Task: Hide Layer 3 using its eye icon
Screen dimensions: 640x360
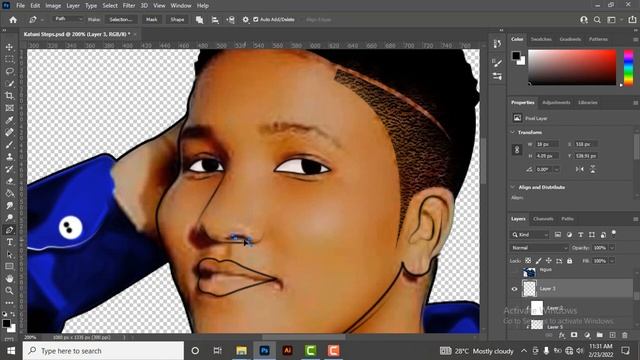Action: point(514,289)
